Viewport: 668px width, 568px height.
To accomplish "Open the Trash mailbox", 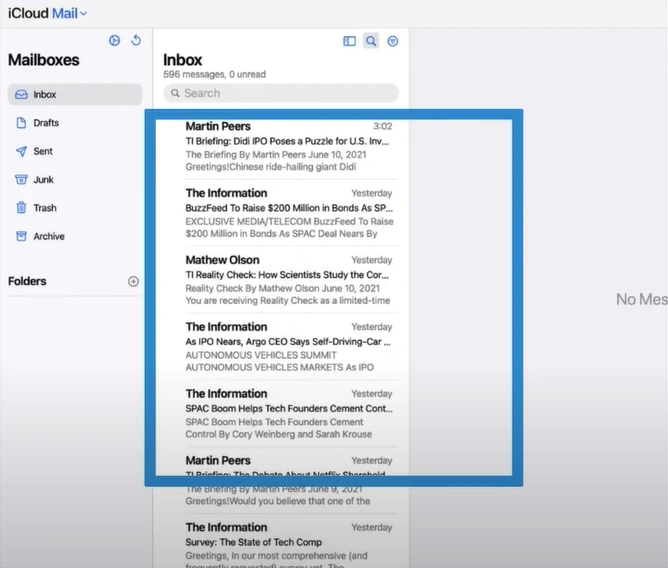I will (x=75, y=208).
